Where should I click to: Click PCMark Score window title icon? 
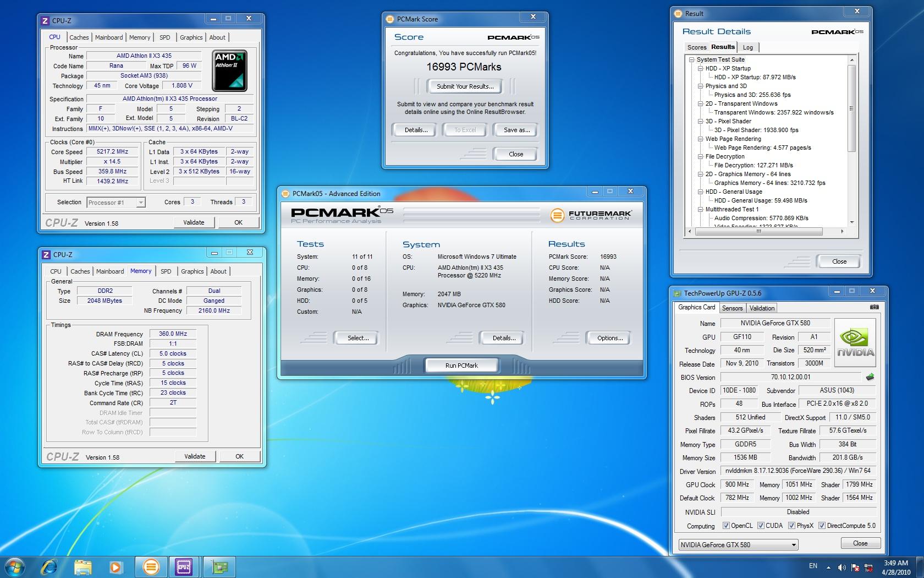390,19
